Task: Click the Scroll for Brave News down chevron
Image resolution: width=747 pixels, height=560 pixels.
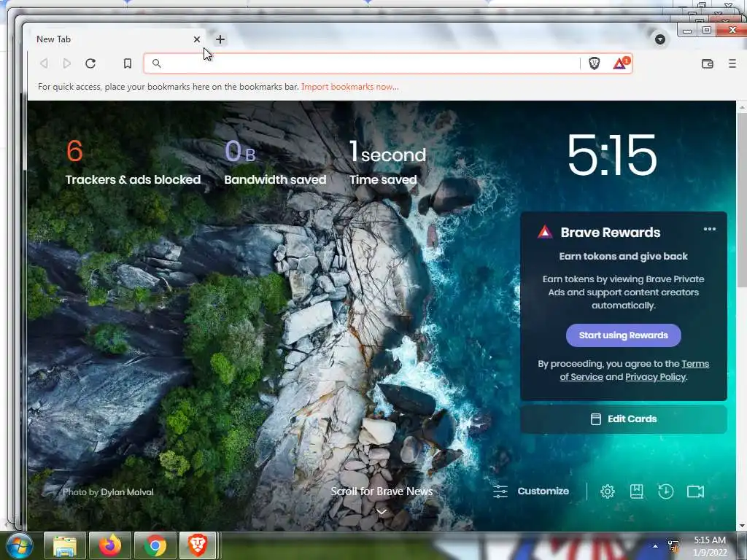Action: (x=382, y=512)
